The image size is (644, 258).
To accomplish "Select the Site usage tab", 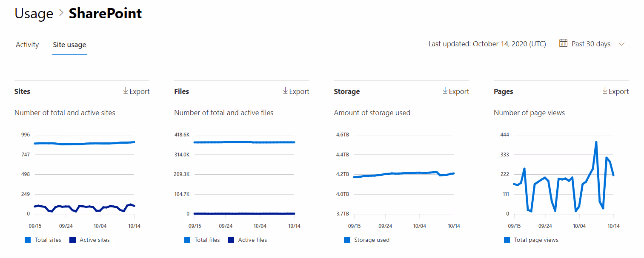I will tap(69, 45).
